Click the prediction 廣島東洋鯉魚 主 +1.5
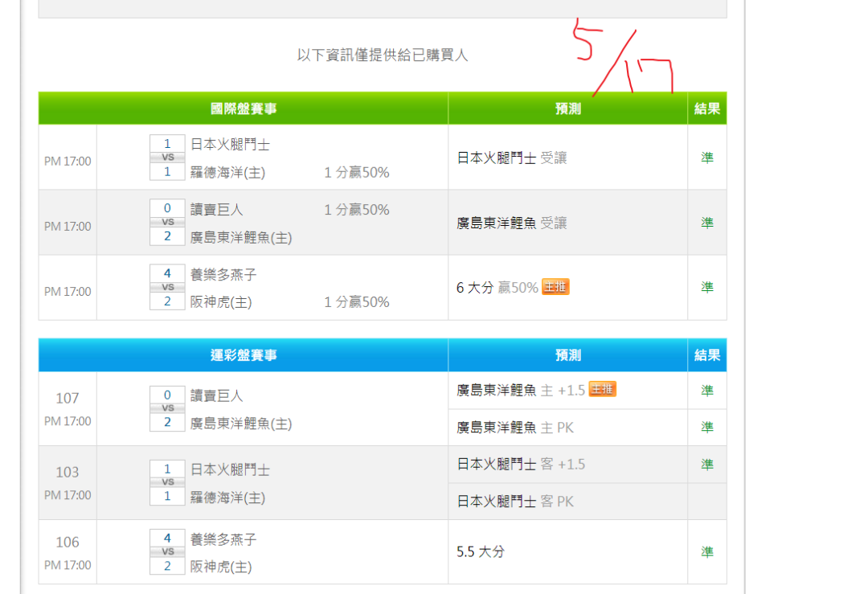This screenshot has width=868, height=594. coord(520,391)
